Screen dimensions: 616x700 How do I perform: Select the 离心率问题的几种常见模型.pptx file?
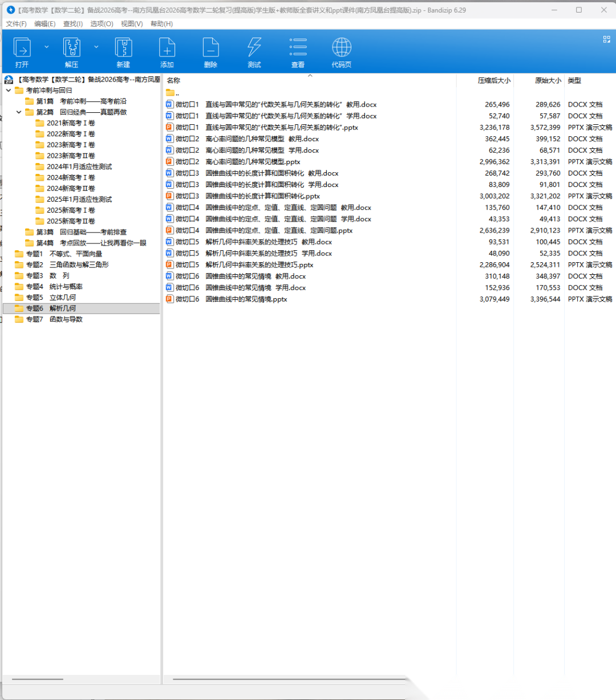(x=253, y=162)
